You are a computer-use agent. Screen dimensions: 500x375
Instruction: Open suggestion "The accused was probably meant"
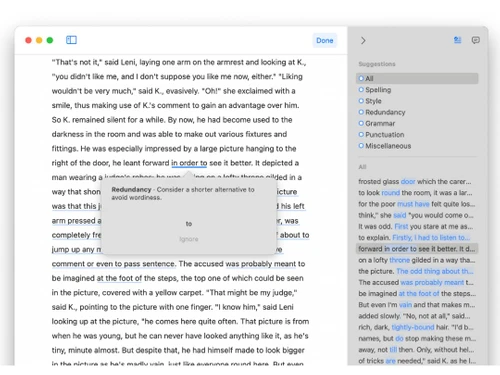417,283
